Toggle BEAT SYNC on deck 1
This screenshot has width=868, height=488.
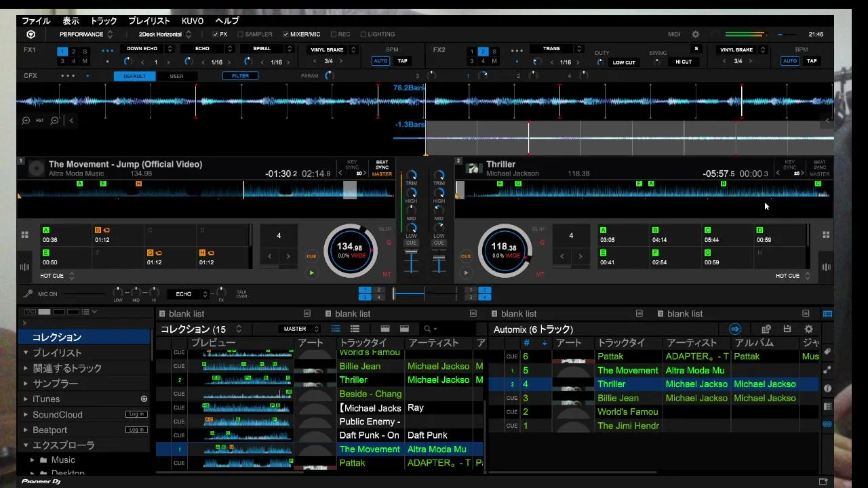coord(382,165)
